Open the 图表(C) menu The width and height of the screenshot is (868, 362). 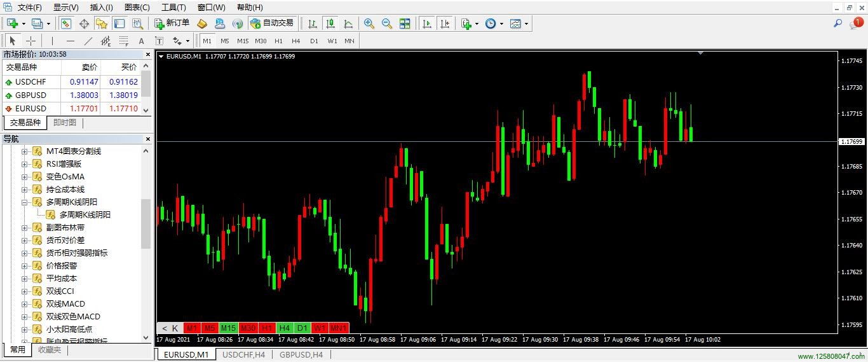click(137, 8)
